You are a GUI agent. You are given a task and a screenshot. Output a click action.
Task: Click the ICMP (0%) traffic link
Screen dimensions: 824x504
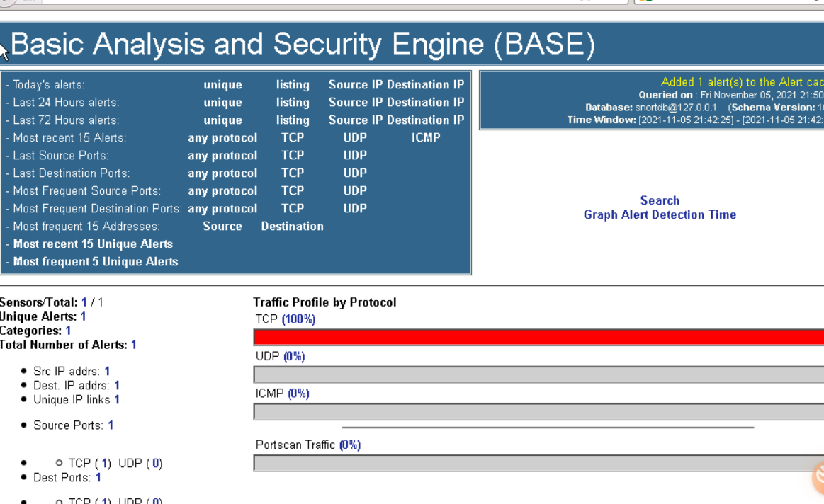point(298,394)
